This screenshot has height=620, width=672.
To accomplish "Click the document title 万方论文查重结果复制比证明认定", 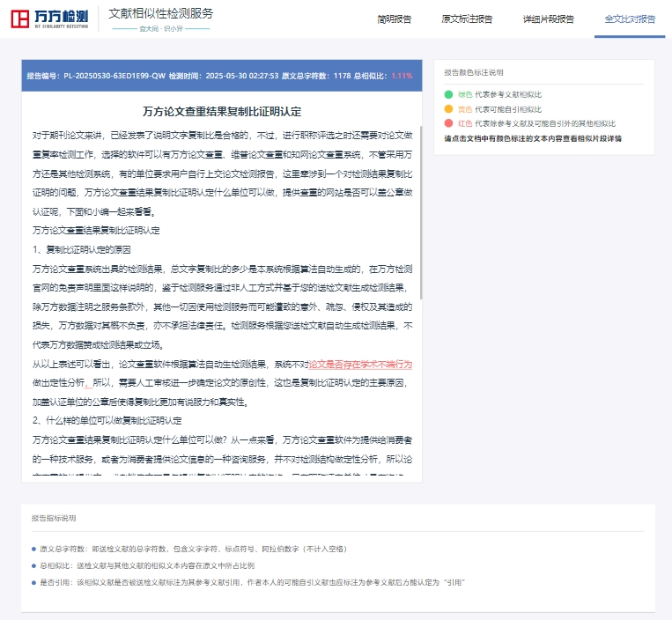I will coord(222,111).
